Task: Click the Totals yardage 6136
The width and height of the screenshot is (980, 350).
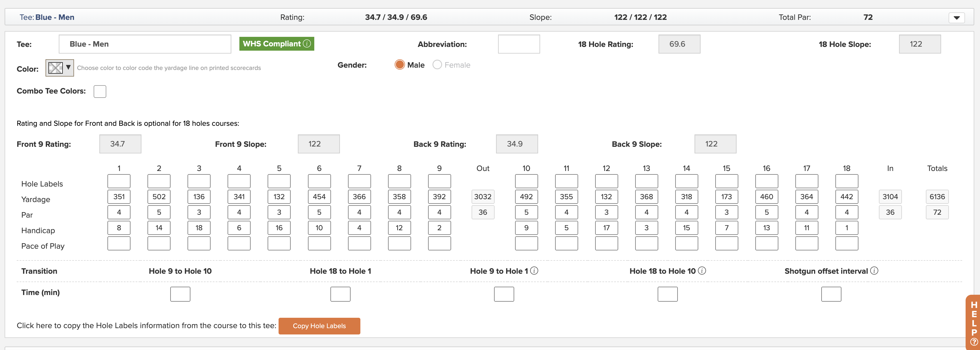Action: 937,197
